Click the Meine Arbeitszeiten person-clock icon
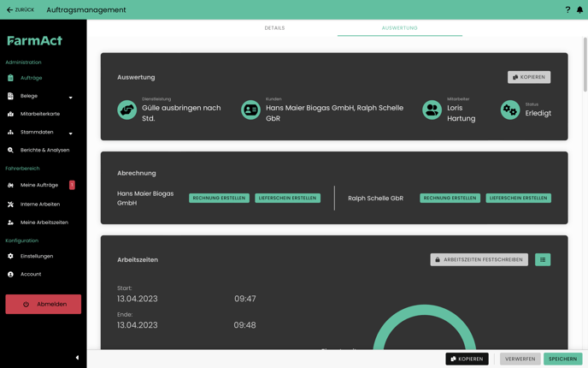Screen dimensions: 588x368 pyautogui.click(x=10, y=223)
